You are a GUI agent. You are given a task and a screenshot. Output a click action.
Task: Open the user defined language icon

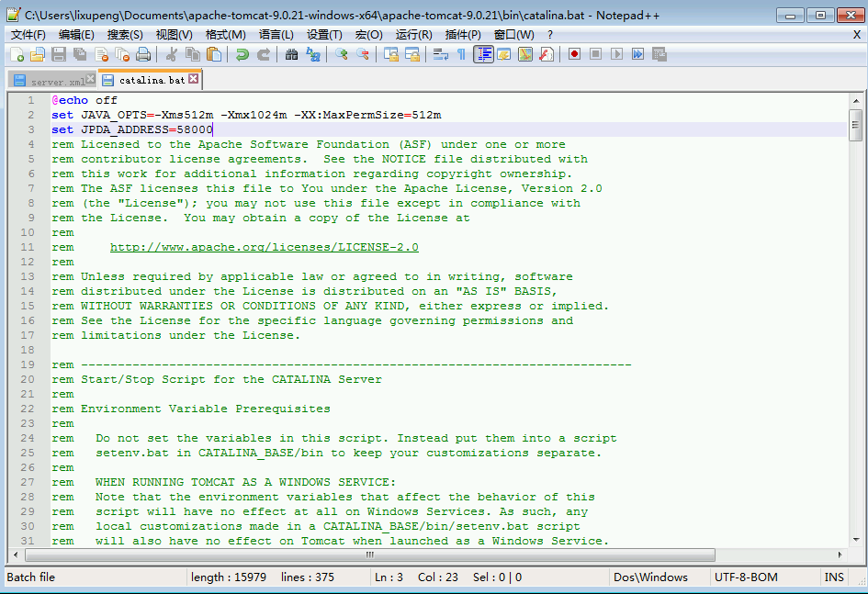point(504,54)
